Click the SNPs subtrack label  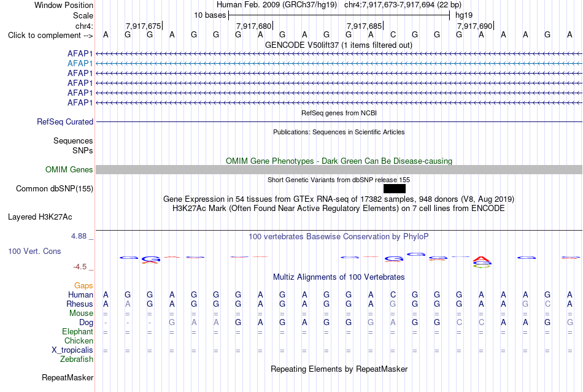[x=83, y=151]
